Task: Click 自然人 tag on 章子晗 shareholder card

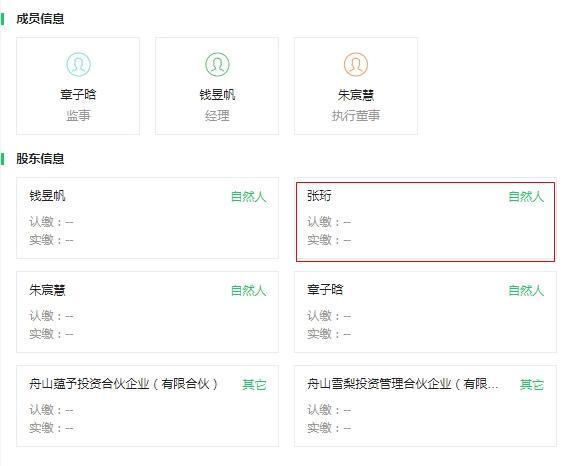Action: click(526, 291)
